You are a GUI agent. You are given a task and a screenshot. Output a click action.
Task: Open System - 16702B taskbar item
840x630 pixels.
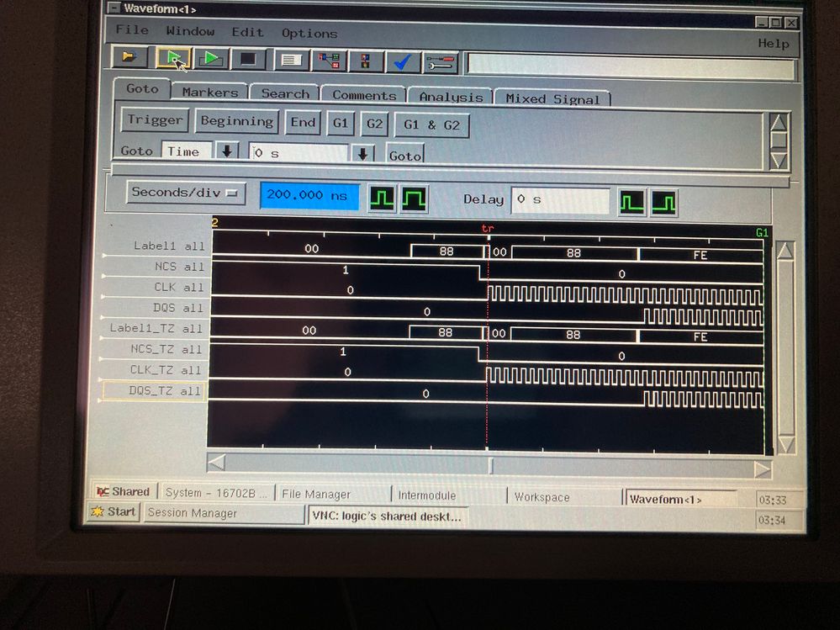coord(216,493)
